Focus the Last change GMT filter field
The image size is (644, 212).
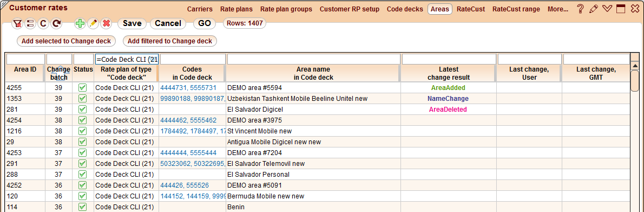pos(596,59)
